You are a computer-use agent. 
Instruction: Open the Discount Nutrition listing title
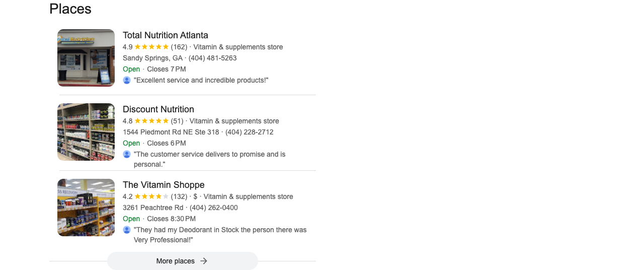pyautogui.click(x=158, y=109)
